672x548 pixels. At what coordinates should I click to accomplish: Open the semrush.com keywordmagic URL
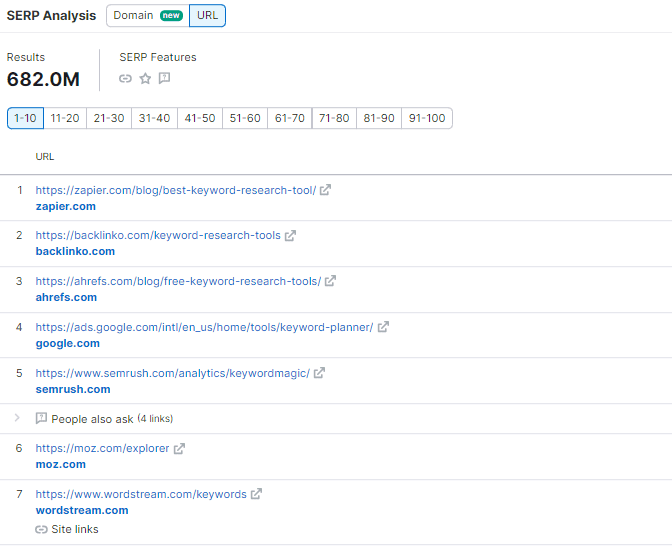(173, 373)
